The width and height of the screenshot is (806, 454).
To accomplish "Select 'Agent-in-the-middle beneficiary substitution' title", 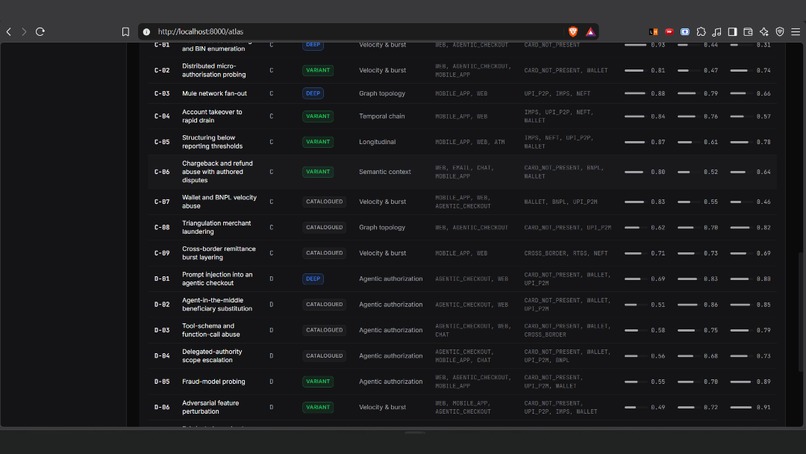I will [217, 304].
